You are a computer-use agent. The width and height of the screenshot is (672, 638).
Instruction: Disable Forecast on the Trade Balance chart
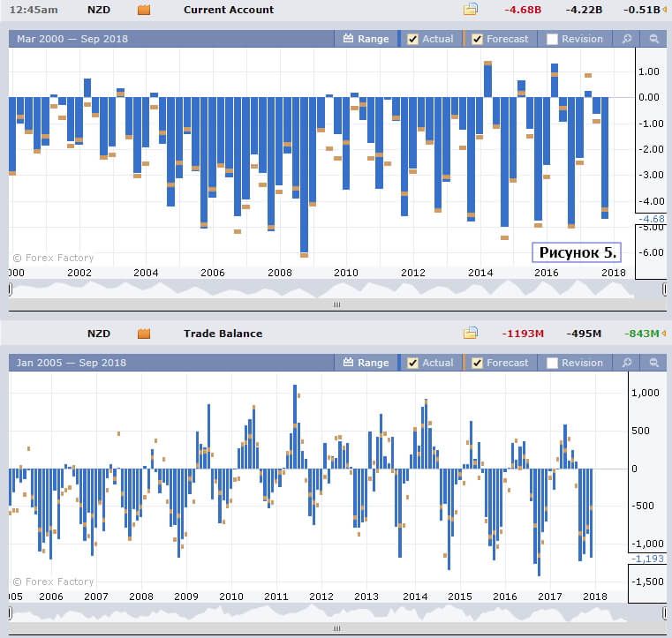click(478, 363)
